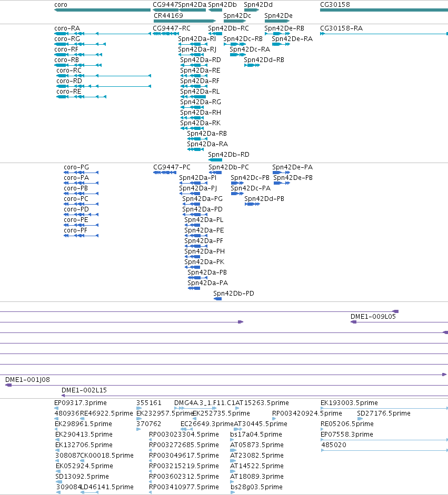448x495 pixels.
Task: Select the Spn42De-RA transcript label
Action: click(x=292, y=39)
